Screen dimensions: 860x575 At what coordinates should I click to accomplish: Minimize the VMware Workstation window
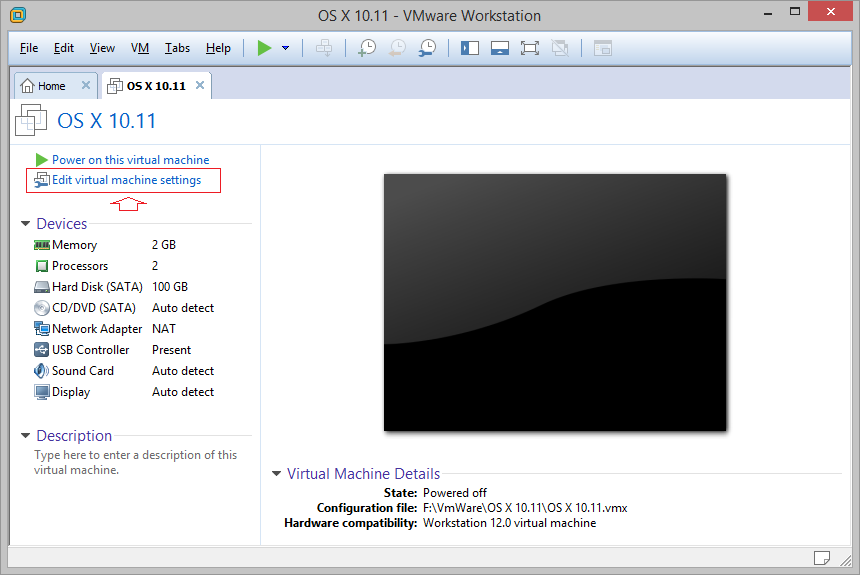(x=768, y=12)
